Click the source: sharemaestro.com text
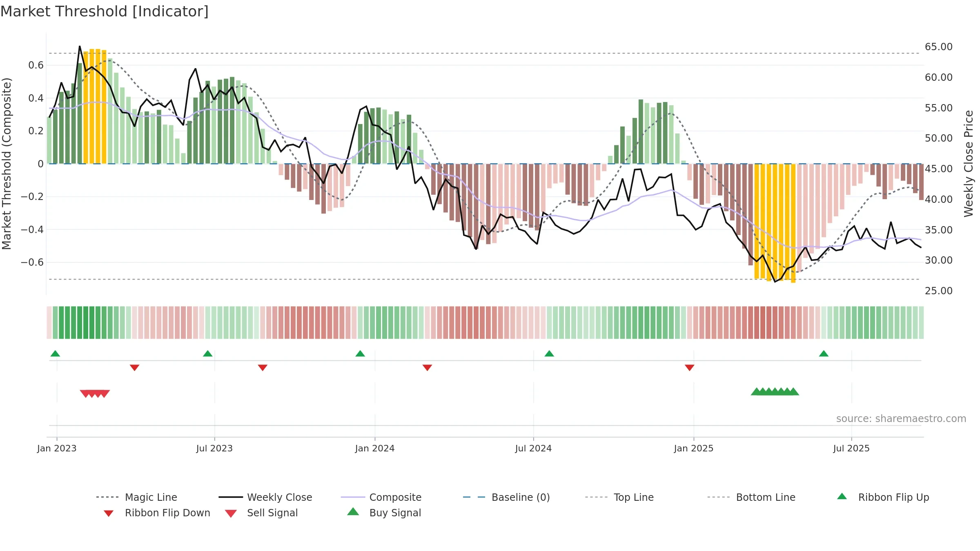Screen dimensions: 980x551 901,419
